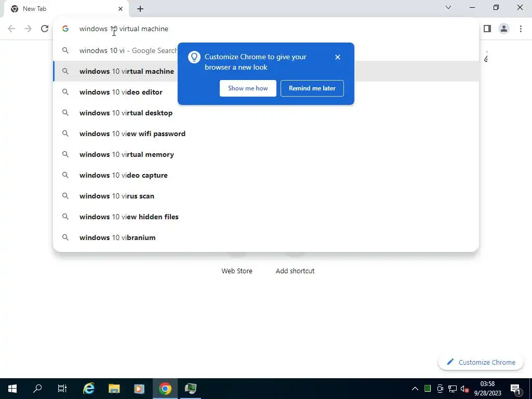Image resolution: width=532 pixels, height=399 pixels.
Task: Open Task View on the taskbar
Action: click(x=62, y=389)
